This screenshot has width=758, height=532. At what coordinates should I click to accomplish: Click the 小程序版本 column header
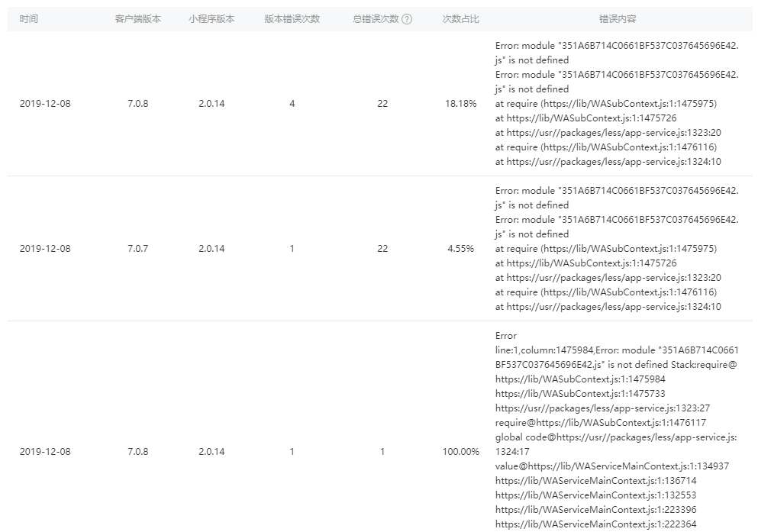pos(211,19)
